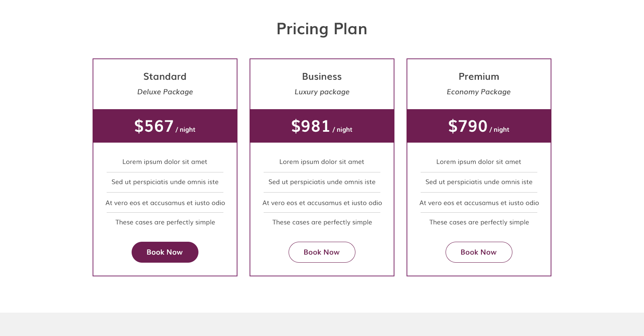
Task: Select the Business plan title
Action: point(322,77)
